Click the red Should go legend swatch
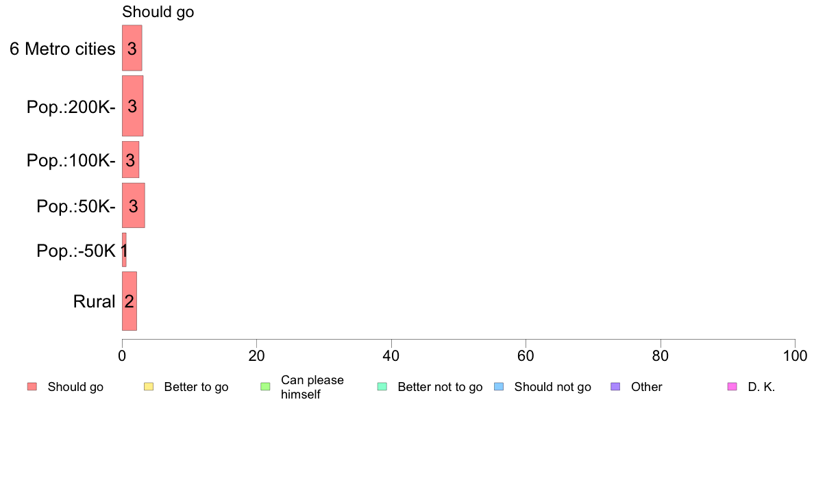Image resolution: width=814 pixels, height=504 pixels. coord(32,387)
